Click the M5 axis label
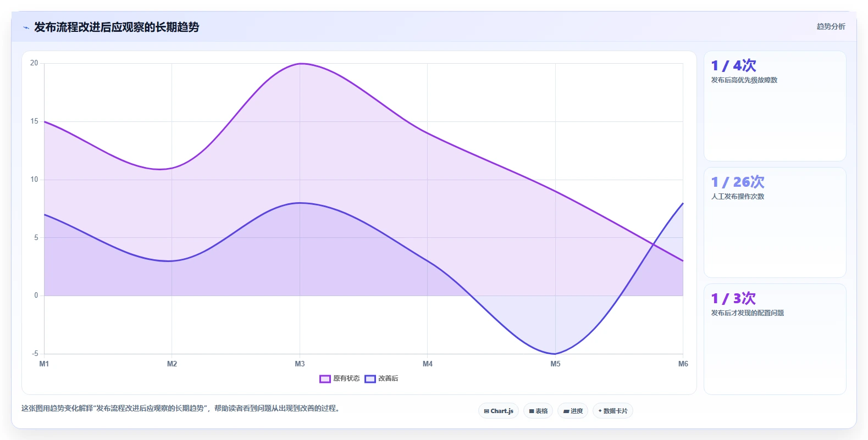The image size is (868, 440). point(555,364)
